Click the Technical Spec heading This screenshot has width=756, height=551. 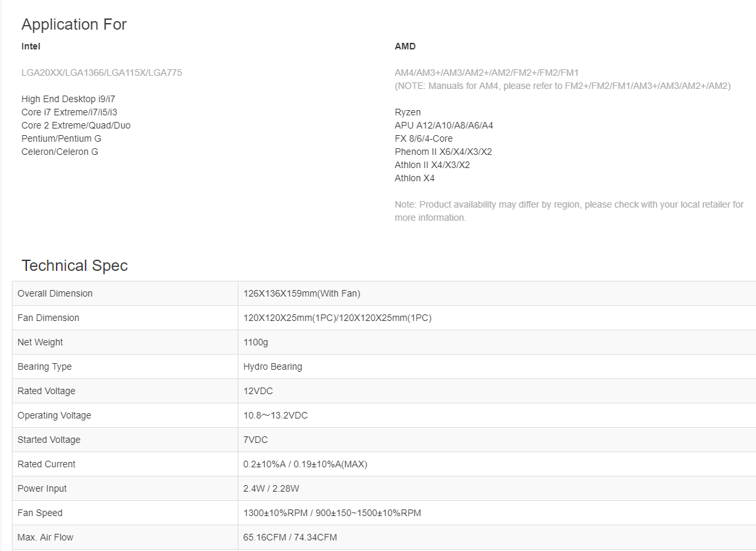click(x=74, y=266)
